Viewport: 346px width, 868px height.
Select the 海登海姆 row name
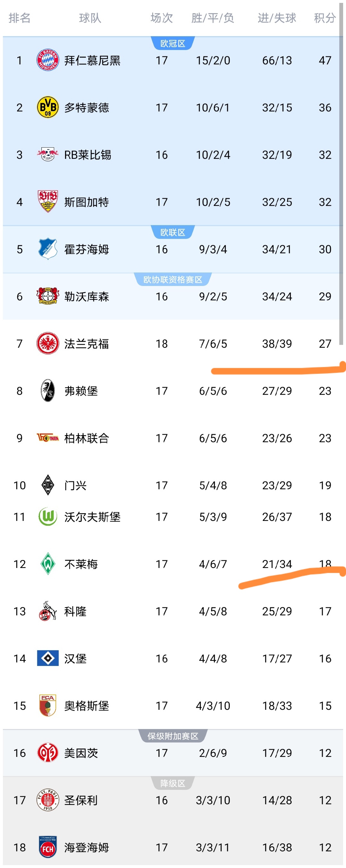point(87,847)
